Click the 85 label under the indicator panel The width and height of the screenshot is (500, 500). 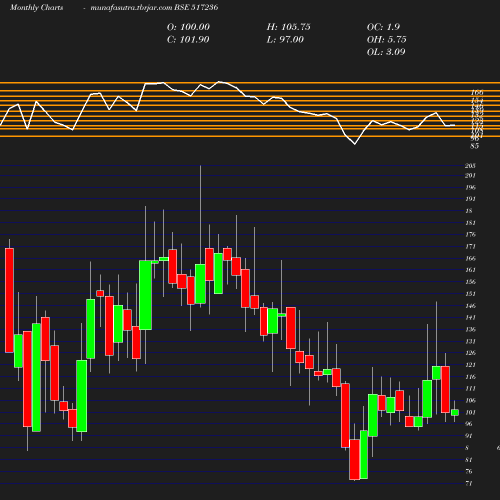click(475, 146)
